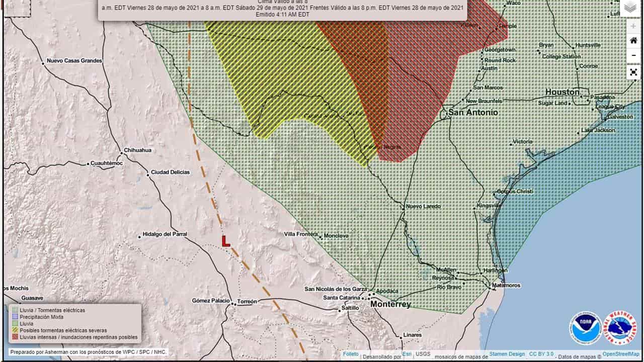Screen dimensions: 644x362
Task: Click the Nuevo Laredo label
Action: tap(423, 206)
